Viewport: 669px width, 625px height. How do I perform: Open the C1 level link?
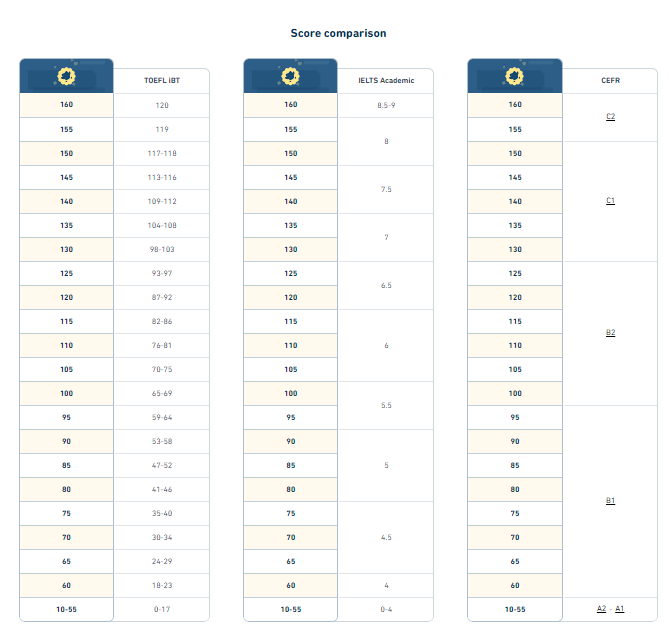pyautogui.click(x=611, y=201)
